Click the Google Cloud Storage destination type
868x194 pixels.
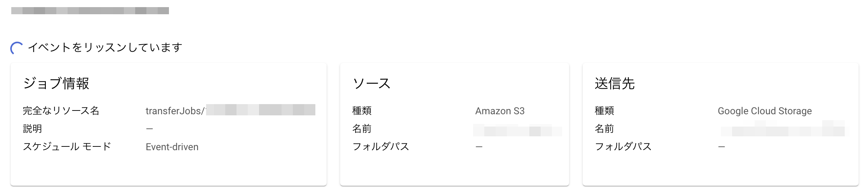(x=764, y=111)
